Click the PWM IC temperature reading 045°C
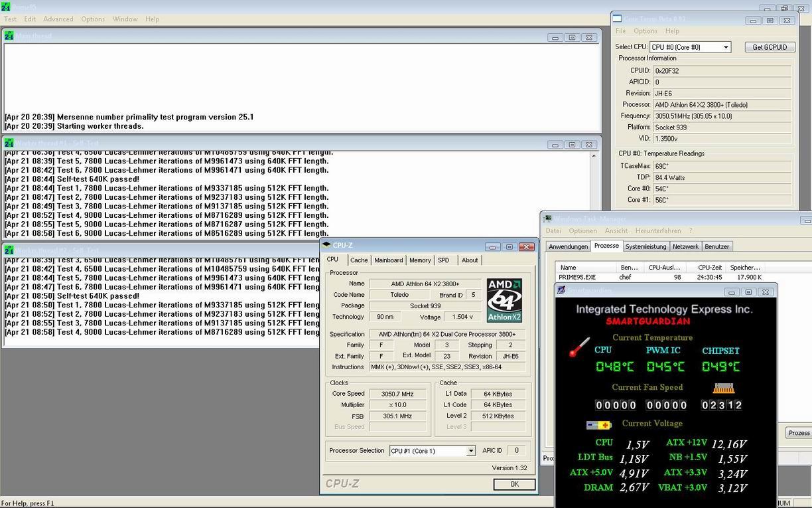Viewport: 812px width, 508px height. pos(665,367)
